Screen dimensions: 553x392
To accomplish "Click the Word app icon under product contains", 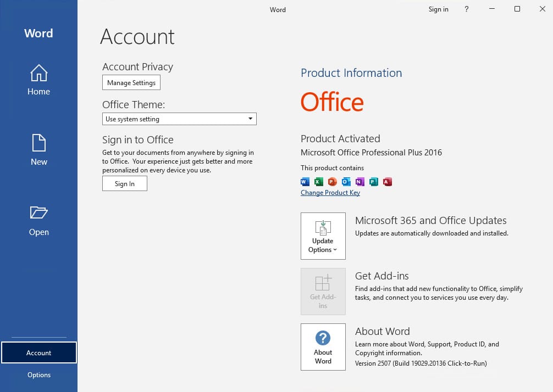I will (305, 182).
